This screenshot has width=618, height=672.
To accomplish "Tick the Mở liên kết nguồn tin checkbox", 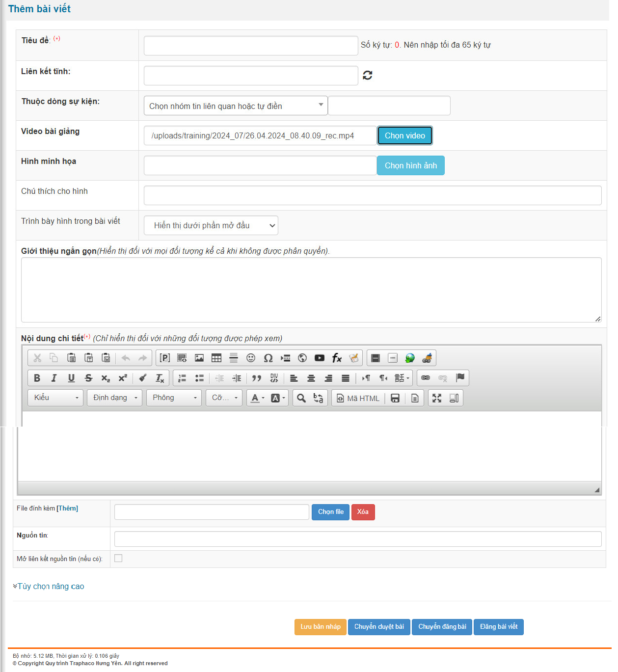I will click(x=118, y=558).
